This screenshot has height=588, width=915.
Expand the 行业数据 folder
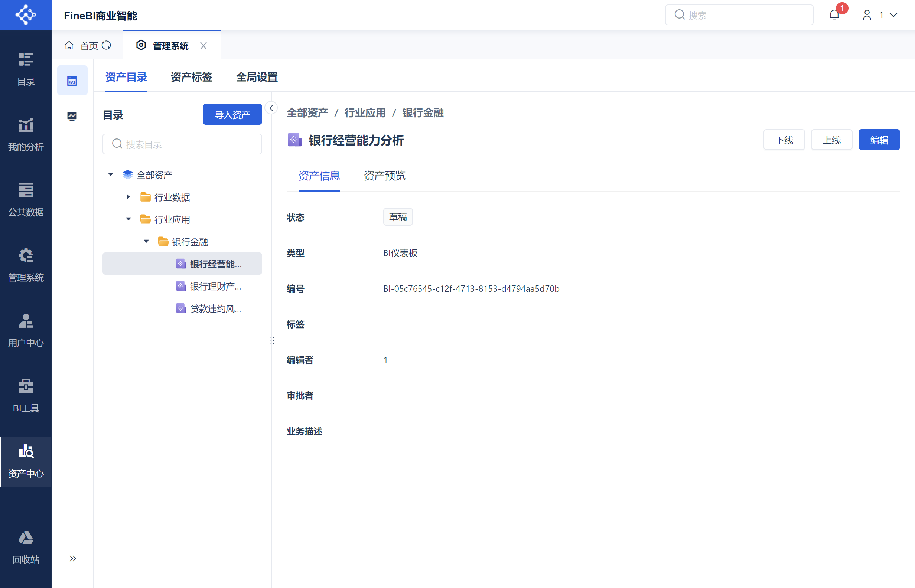(x=128, y=197)
